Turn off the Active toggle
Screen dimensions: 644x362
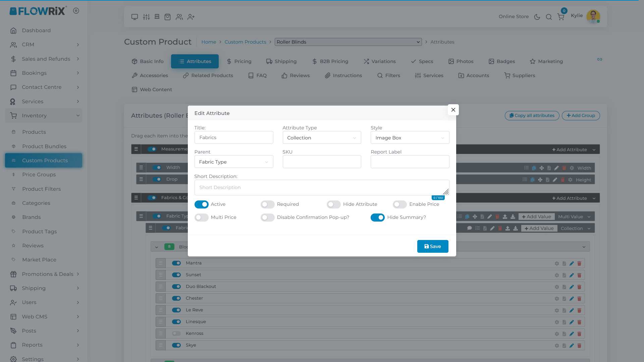click(201, 204)
